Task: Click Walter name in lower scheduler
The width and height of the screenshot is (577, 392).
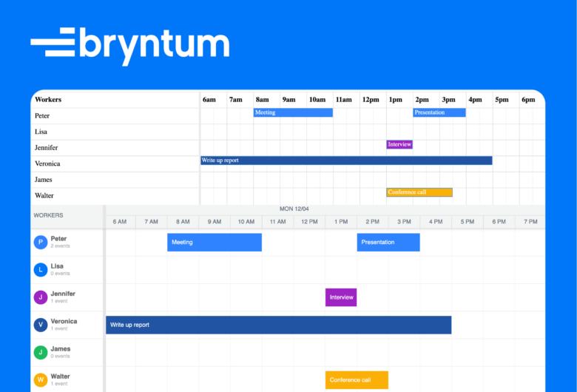Action: 61,376
